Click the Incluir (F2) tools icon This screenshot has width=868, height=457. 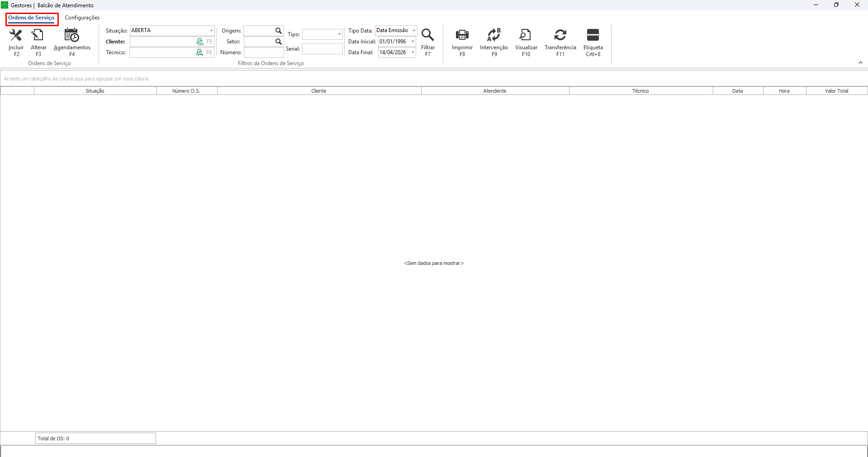click(16, 35)
